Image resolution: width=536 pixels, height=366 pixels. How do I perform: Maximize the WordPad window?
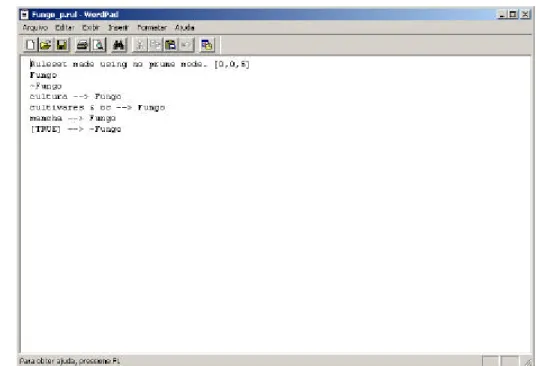point(513,15)
